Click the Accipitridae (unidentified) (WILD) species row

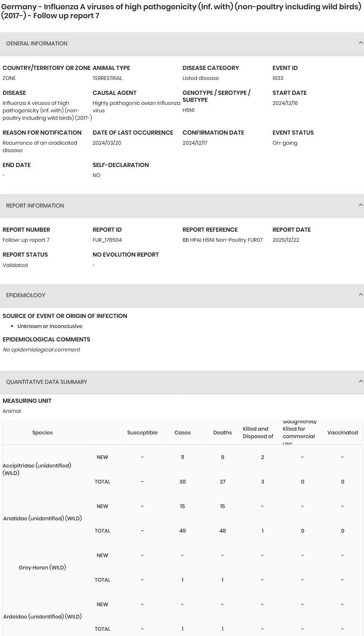click(x=37, y=469)
